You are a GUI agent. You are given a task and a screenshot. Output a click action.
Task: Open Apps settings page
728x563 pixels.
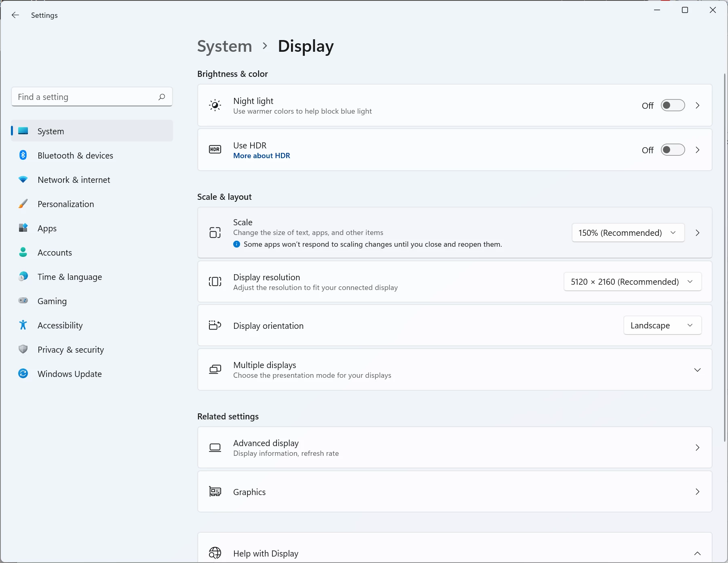[x=92, y=228]
